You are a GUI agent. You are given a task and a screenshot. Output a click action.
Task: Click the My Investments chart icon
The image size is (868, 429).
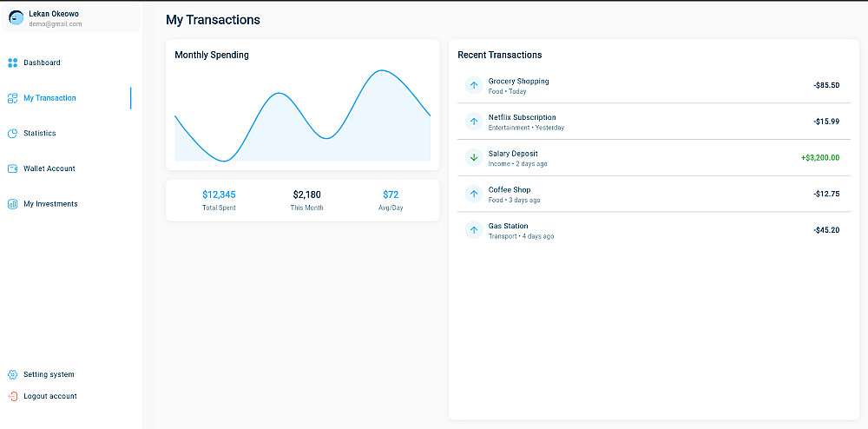pos(12,204)
